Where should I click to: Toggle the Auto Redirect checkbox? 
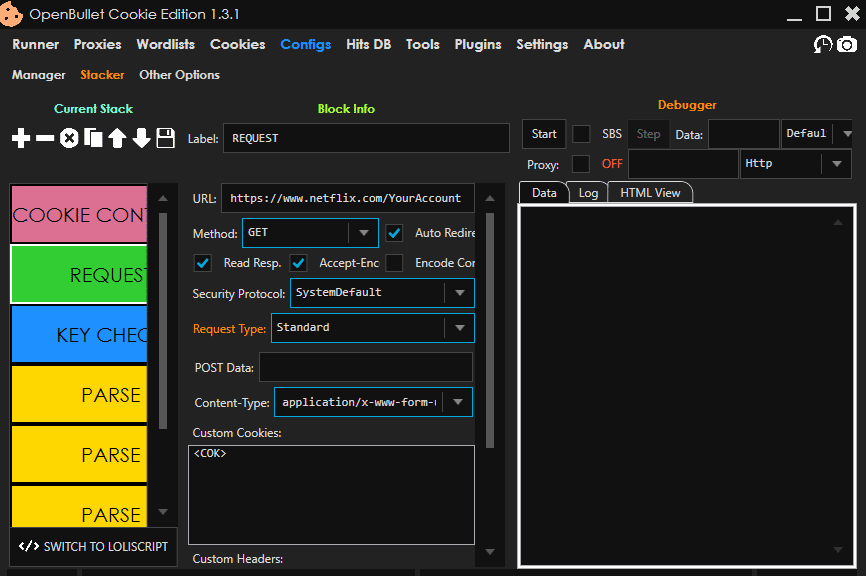pyautogui.click(x=395, y=233)
